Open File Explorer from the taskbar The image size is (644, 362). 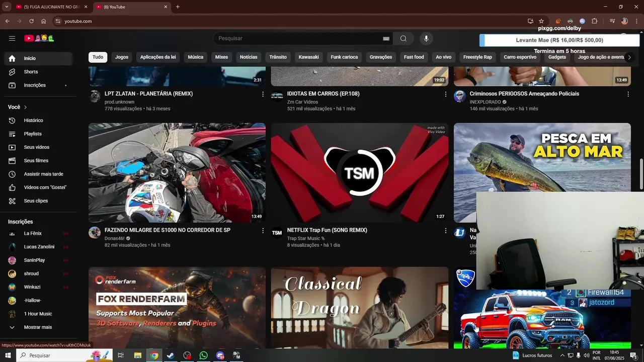(137, 355)
